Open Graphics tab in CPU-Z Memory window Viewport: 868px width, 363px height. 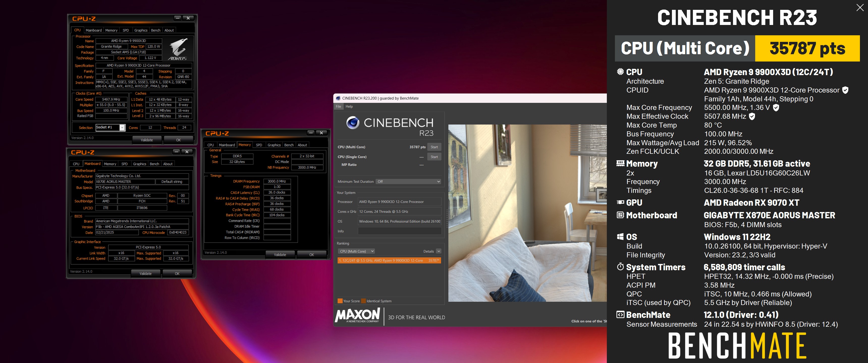coord(274,145)
